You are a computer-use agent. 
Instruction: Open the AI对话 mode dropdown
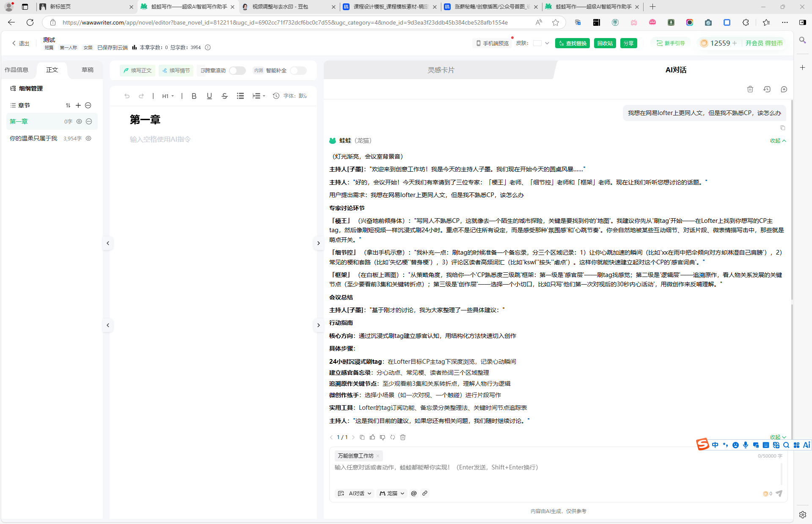(355, 494)
